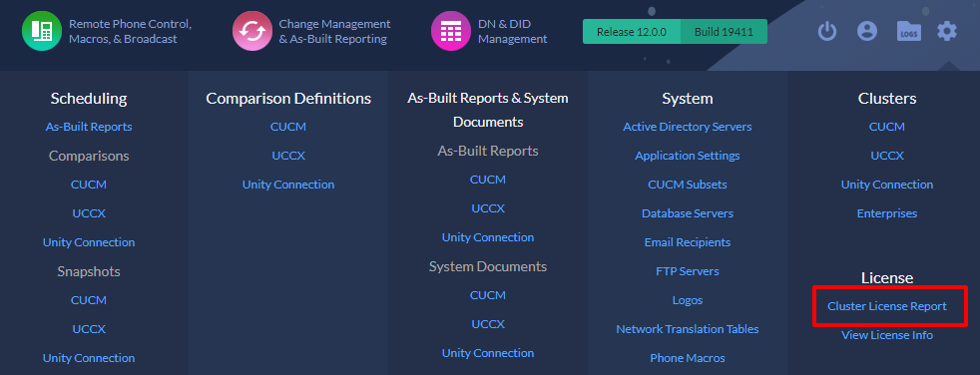This screenshot has width=980, height=375.
Task: Click the Clusters column heading
Action: [887, 99]
